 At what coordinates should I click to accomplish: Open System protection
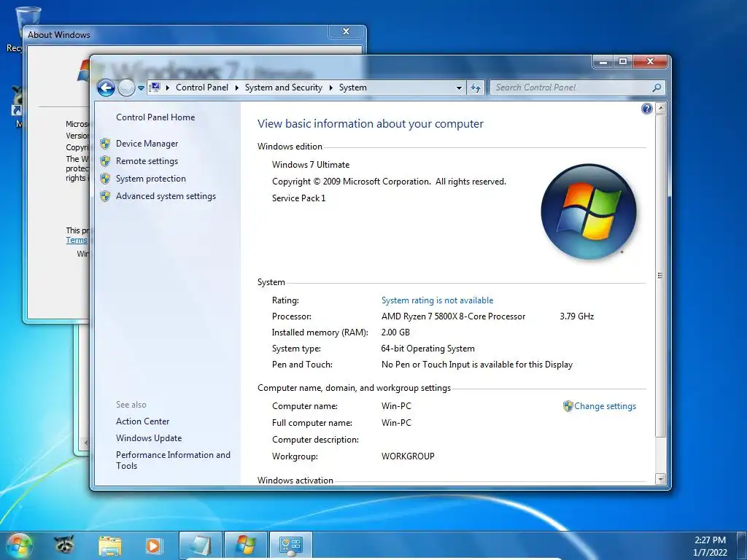tap(150, 179)
